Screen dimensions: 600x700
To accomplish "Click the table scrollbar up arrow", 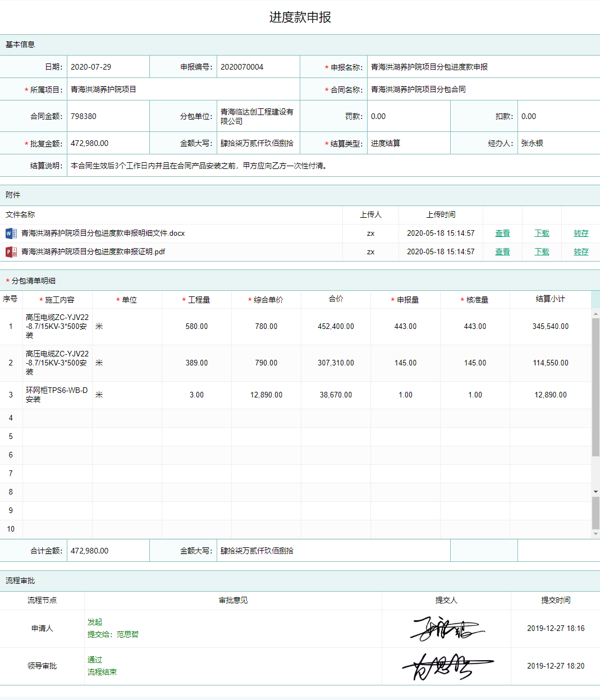I will (x=596, y=314).
